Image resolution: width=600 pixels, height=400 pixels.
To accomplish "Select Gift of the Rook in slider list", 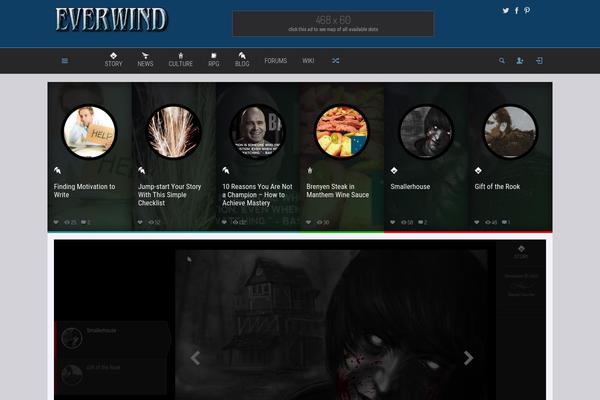I will point(112,375).
